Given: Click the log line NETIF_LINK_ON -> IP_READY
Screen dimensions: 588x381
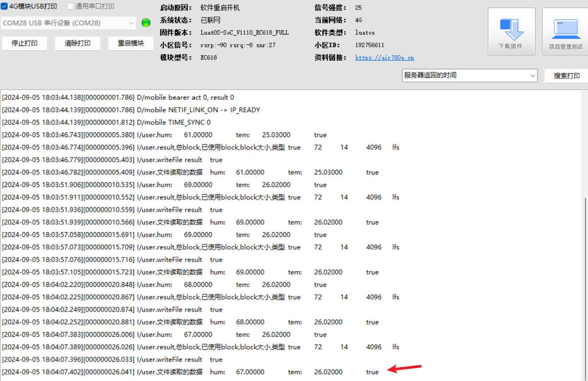Looking at the screenshot, I should click(x=131, y=110).
